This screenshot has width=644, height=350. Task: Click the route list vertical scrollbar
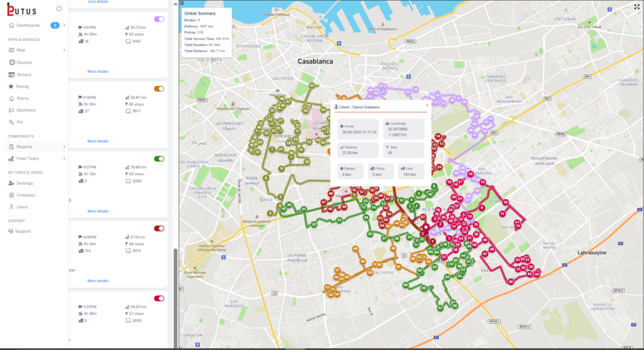pyautogui.click(x=175, y=297)
